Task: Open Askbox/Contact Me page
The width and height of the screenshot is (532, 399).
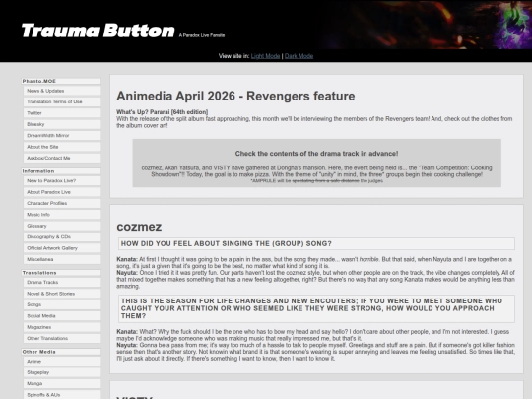Action: [62, 158]
